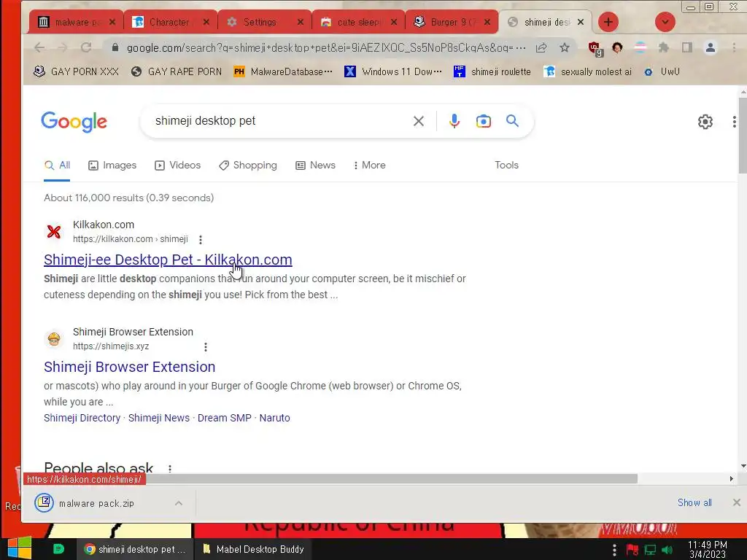Go back to the previous page
Viewport: 747px width, 560px height.
coord(39,47)
